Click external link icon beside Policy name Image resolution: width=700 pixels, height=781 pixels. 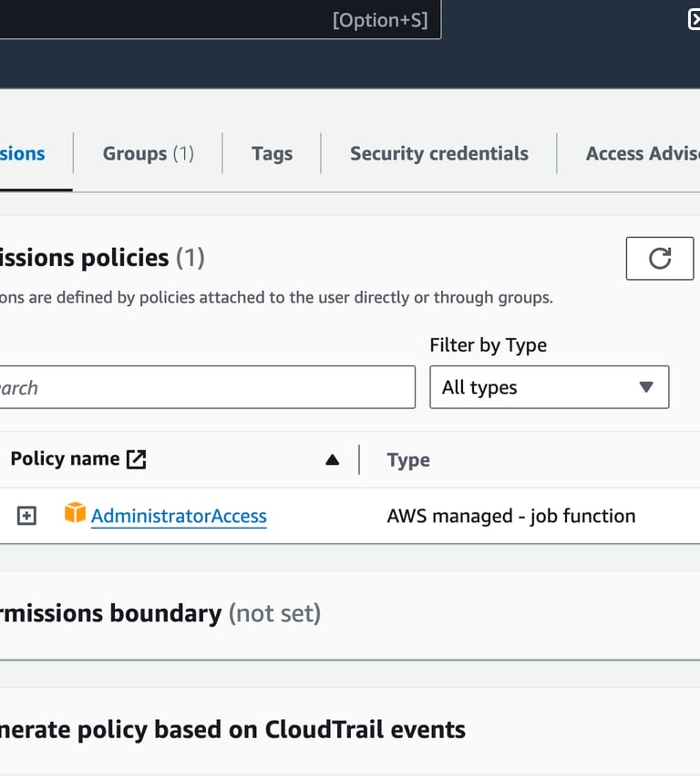136,459
